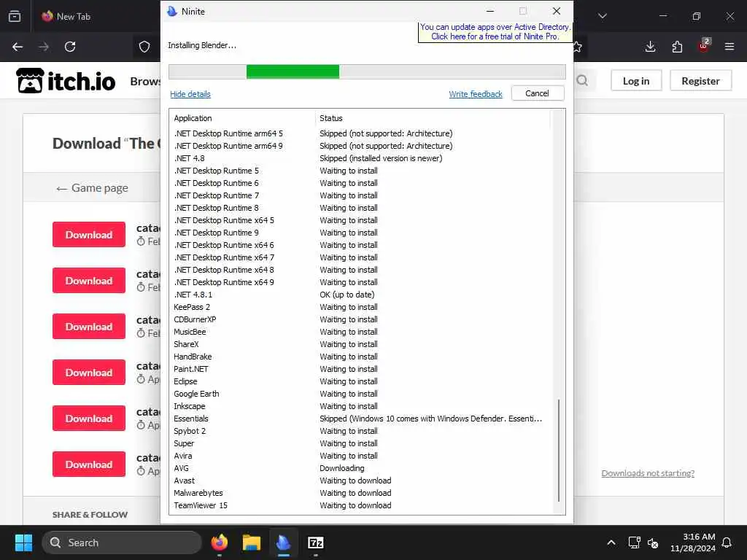Viewport: 747px width, 560px height.
Task: Open the Ninite Pro free trial banner
Action: point(495,32)
